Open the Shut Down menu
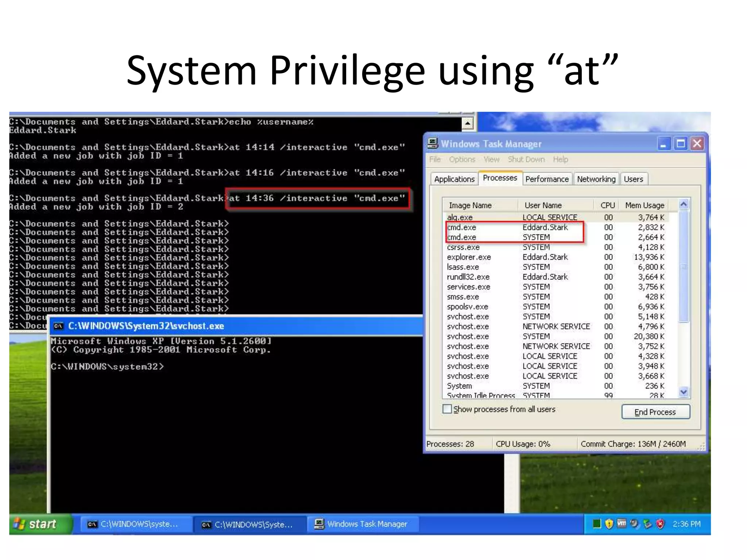The height and width of the screenshot is (560, 747). pos(526,159)
